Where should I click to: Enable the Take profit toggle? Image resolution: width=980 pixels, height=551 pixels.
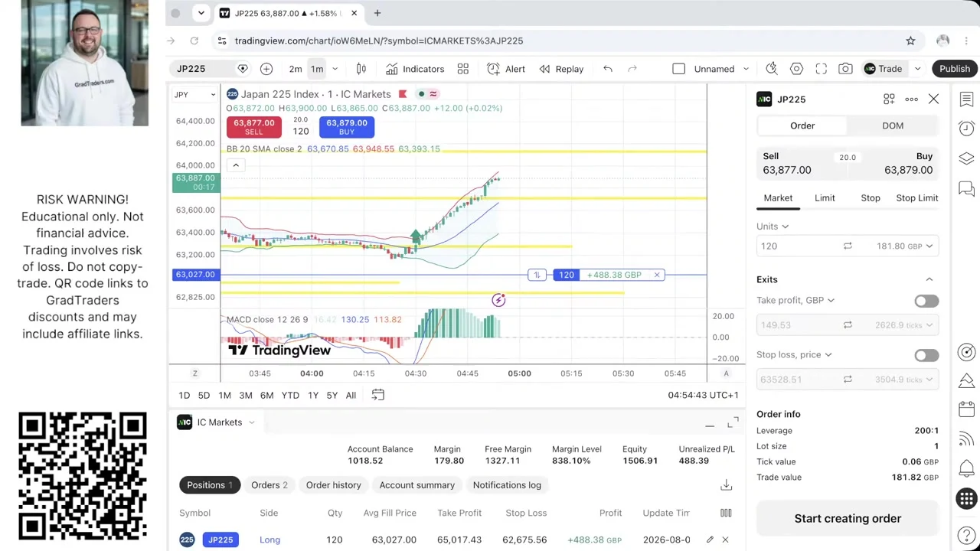point(926,301)
